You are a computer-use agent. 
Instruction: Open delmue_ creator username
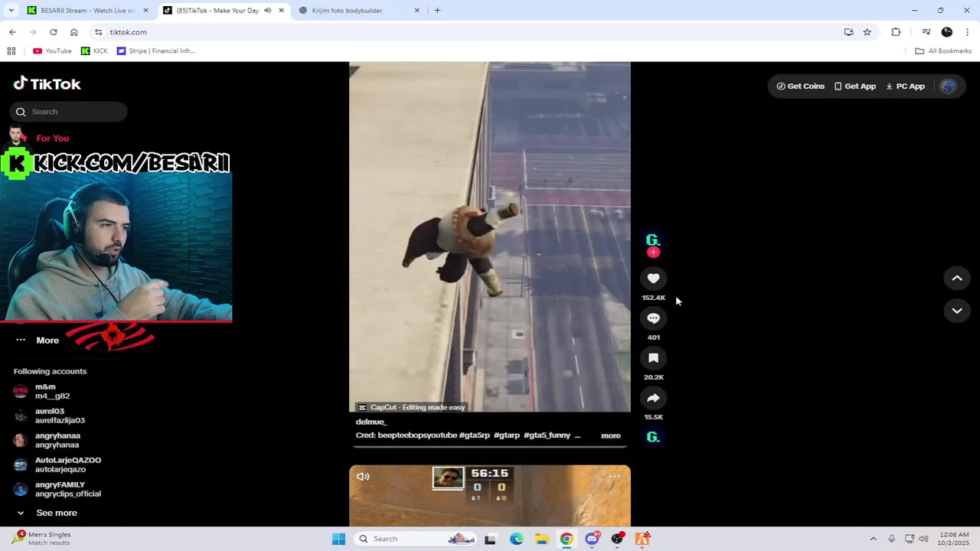(x=371, y=422)
